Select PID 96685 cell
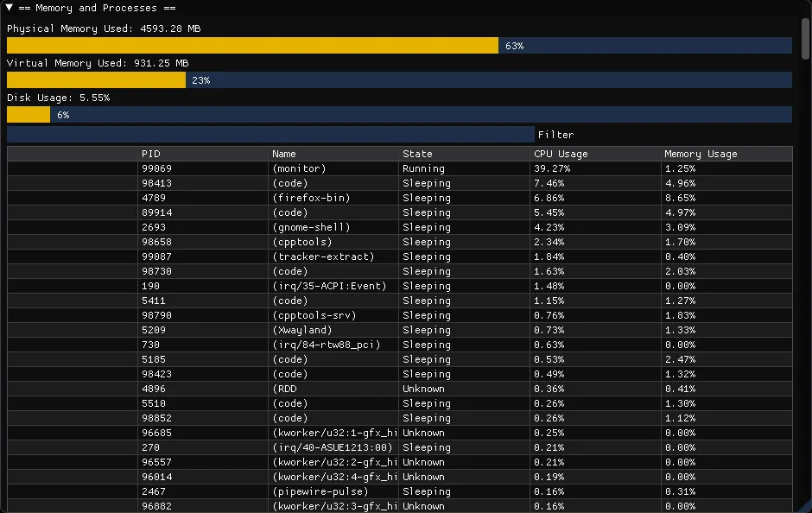The width and height of the screenshot is (812, 513). (157, 433)
